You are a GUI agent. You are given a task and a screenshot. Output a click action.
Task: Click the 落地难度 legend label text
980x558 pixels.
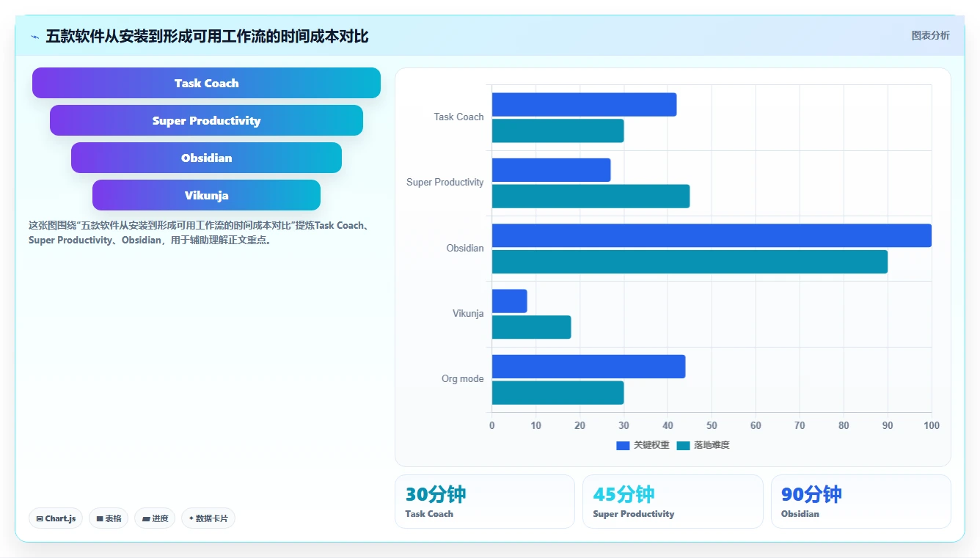[x=712, y=446]
